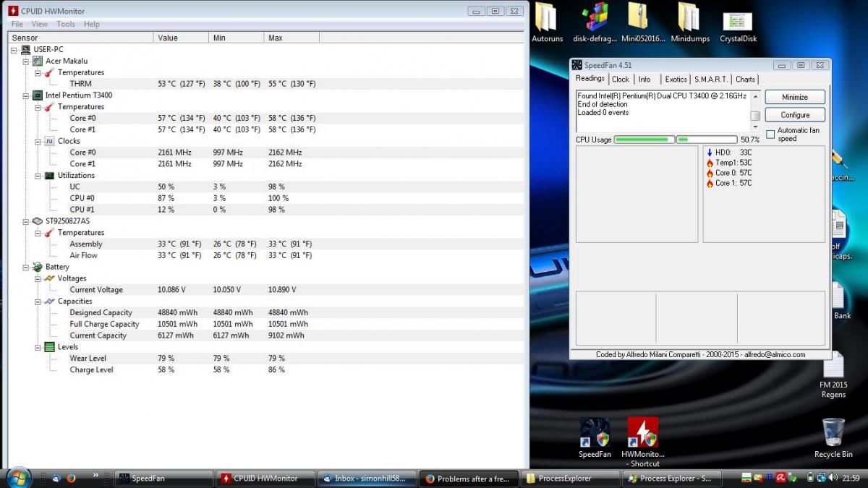Enable Automatic fan speed checkbox
868x488 pixels.
coord(770,134)
